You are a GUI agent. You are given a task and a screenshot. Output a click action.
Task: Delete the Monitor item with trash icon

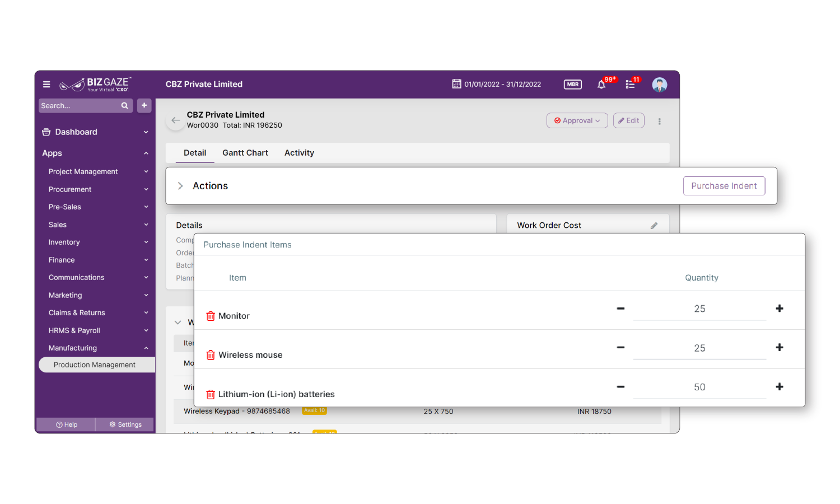point(211,316)
